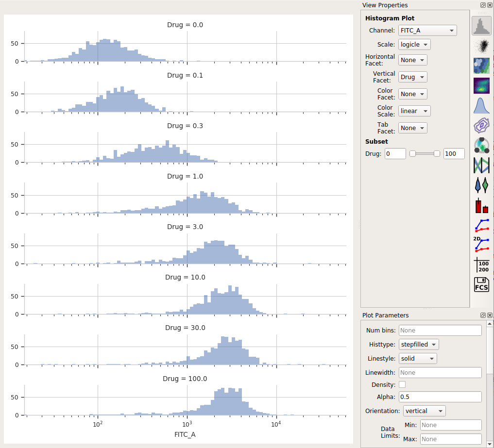Select the 1D kernel density icon
Screen dimensions: 494x448
pos(481,106)
